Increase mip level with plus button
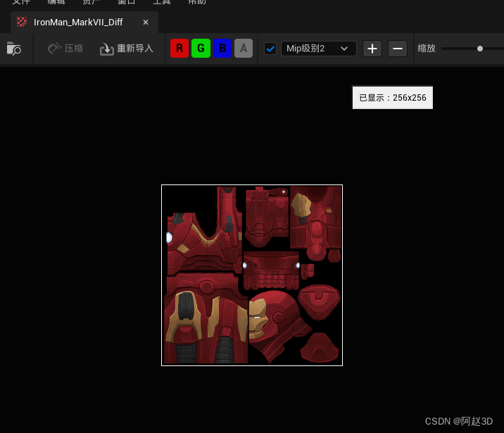Screen dimensions: 504x433 click(372, 49)
